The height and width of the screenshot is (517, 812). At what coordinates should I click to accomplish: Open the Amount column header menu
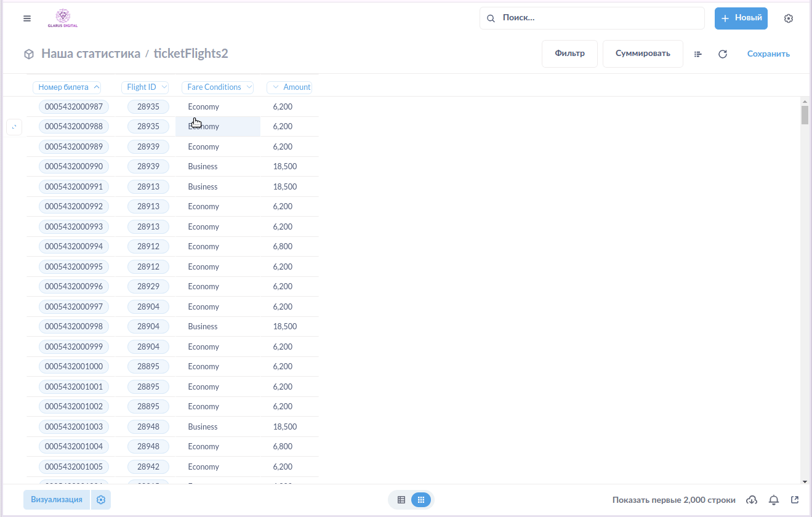coord(290,87)
